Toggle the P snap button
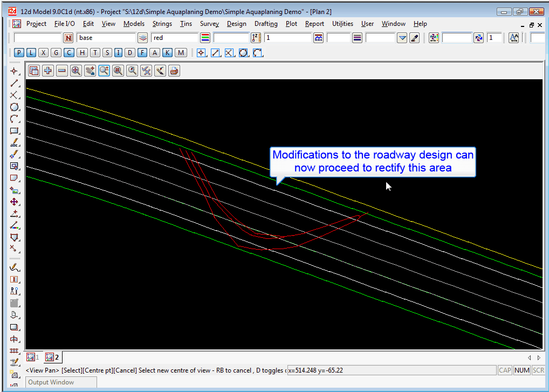Image resolution: width=549 pixels, height=392 pixels. pyautogui.click(x=19, y=52)
